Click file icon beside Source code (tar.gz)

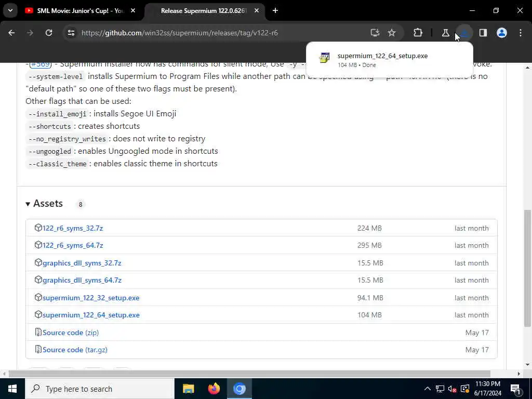tap(38, 350)
